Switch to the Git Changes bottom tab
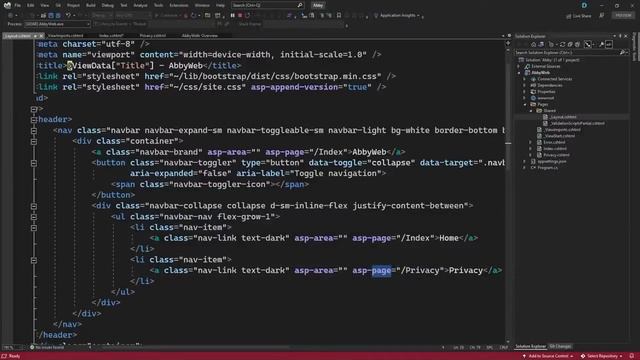This screenshot has height=360, width=640. 560,347
